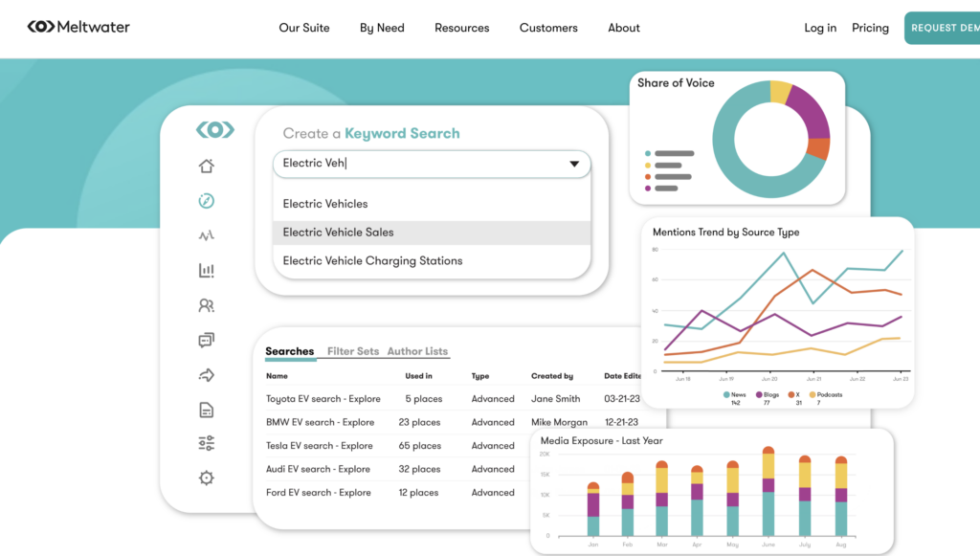The width and height of the screenshot is (980, 556).
Task: Open the Resources menu
Action: click(x=462, y=28)
